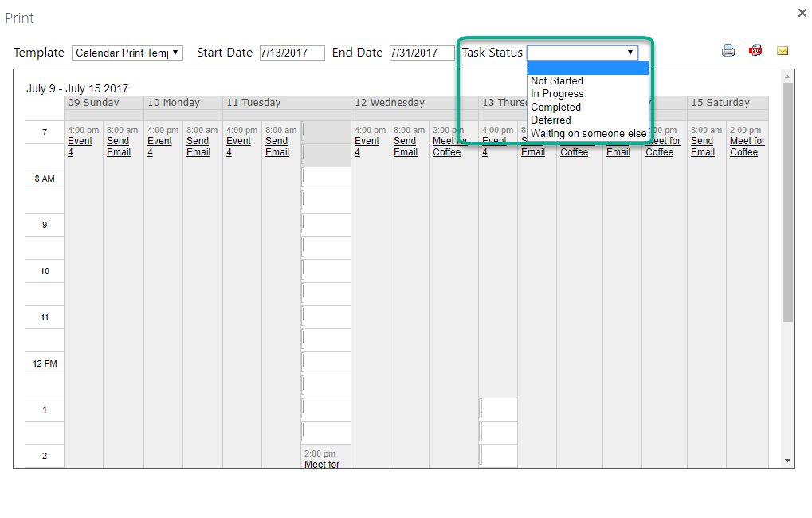The height and width of the screenshot is (518, 812).
Task: Open Send Email link on Tuesday
Action: click(277, 147)
